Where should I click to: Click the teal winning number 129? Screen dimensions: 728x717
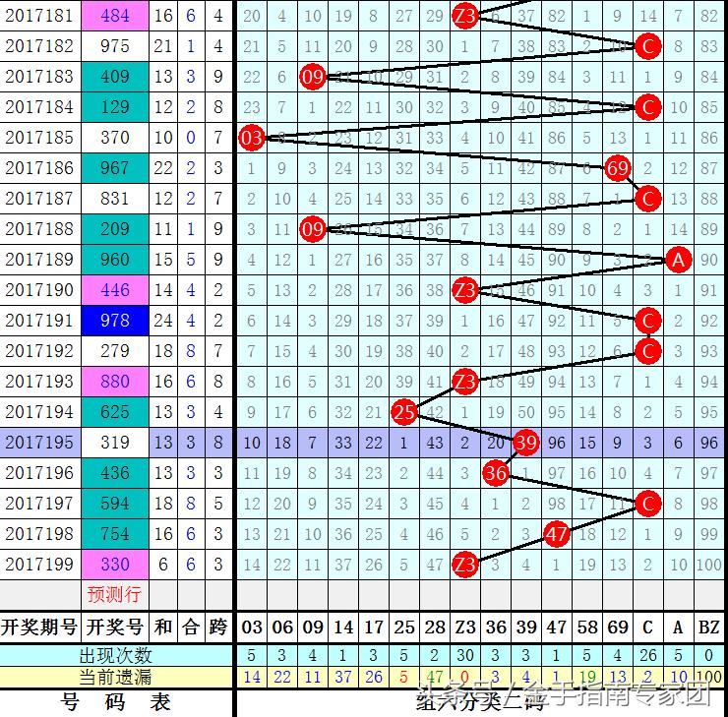(x=115, y=107)
